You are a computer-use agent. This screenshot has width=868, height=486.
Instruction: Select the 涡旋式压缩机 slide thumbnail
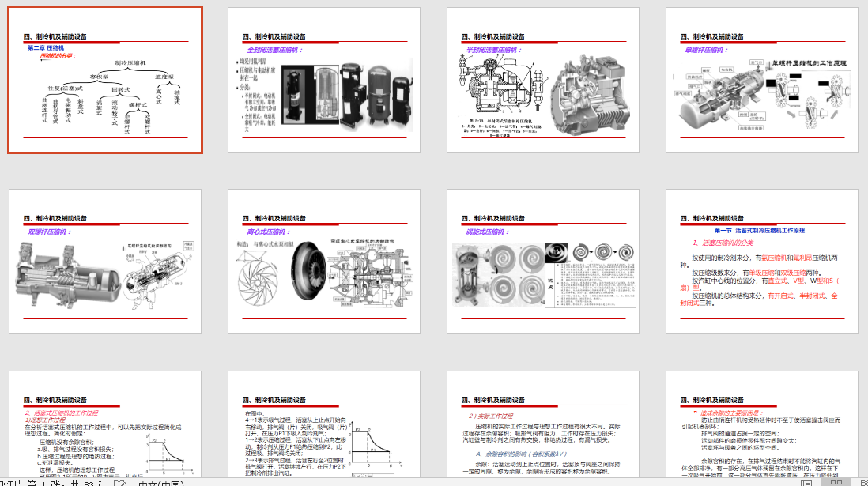pyautogui.click(x=543, y=262)
